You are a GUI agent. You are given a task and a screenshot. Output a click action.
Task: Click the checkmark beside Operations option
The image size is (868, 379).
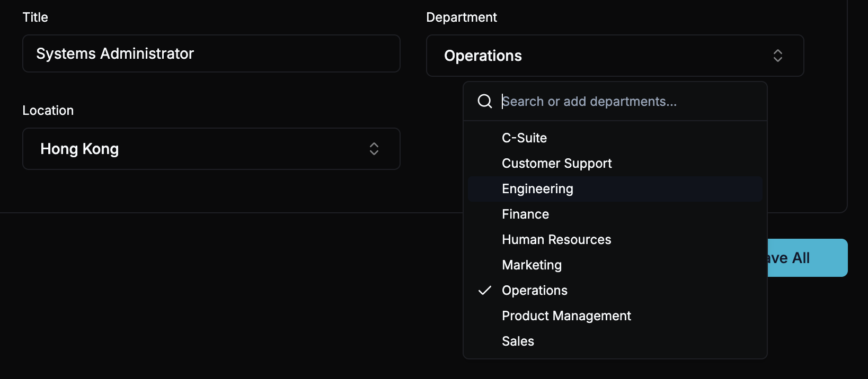click(x=485, y=291)
